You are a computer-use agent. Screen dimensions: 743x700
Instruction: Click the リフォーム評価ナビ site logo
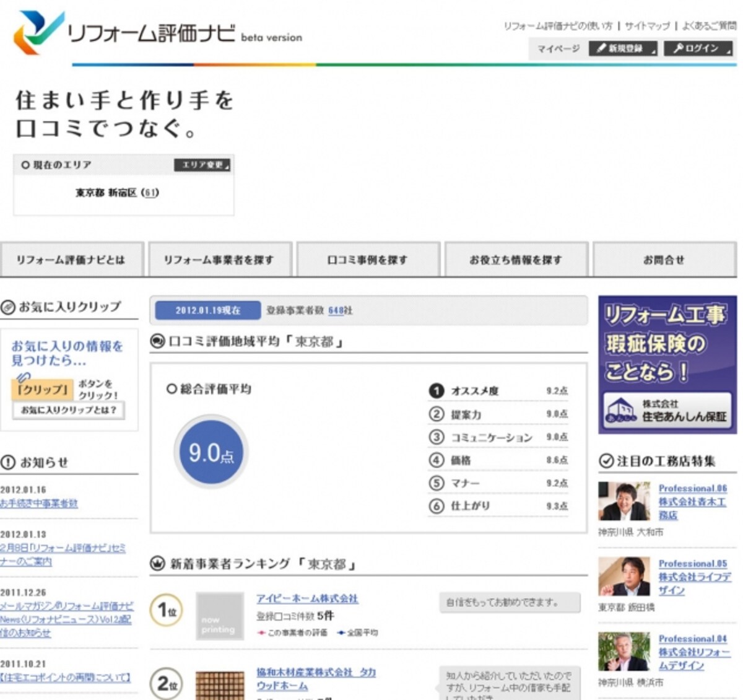coord(158,33)
